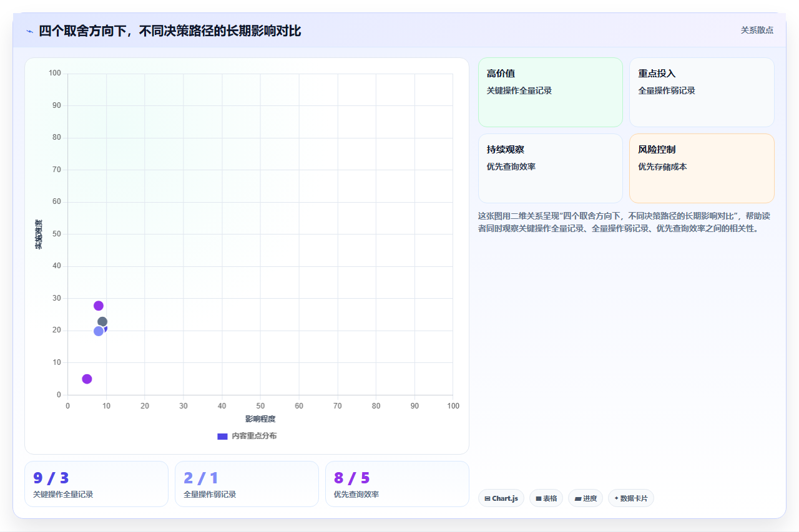Click the description paragraph starting 这张图用二维关系

(x=625, y=222)
